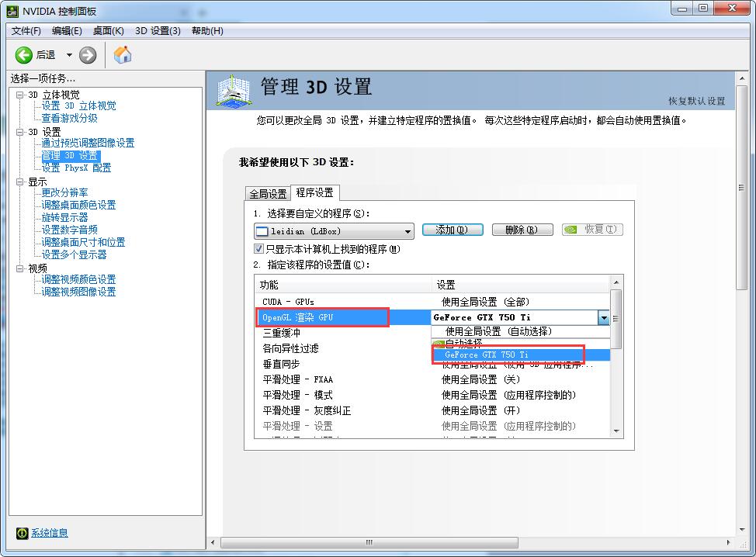Screen dimensions: 756x557
Task: Click the leidian program icon in the combo box
Action: click(x=262, y=231)
